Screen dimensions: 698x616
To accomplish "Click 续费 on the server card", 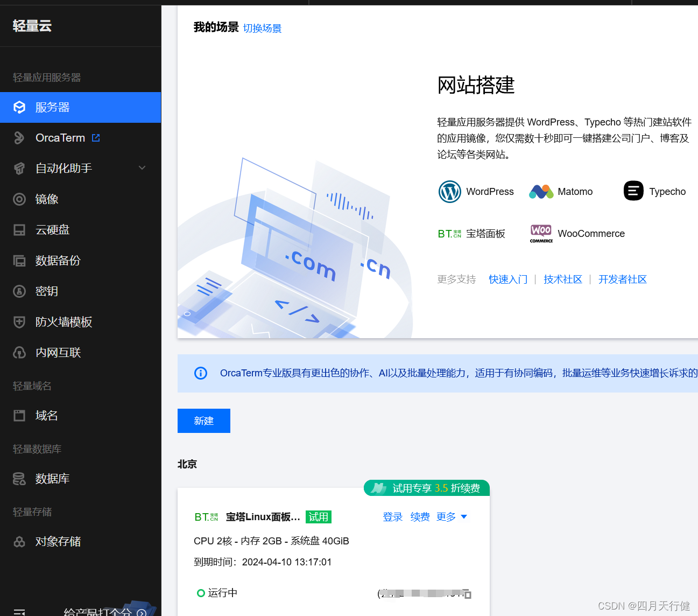I will (420, 517).
